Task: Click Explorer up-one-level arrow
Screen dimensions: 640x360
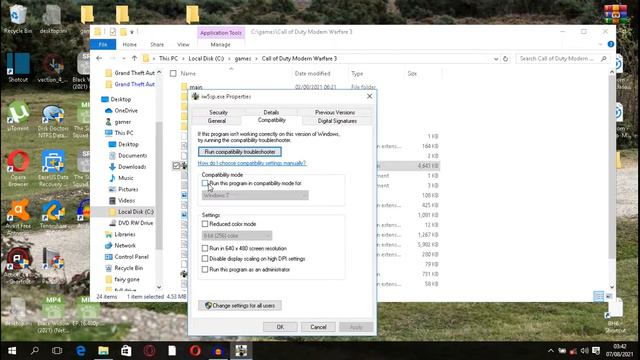Action: (x=134, y=58)
